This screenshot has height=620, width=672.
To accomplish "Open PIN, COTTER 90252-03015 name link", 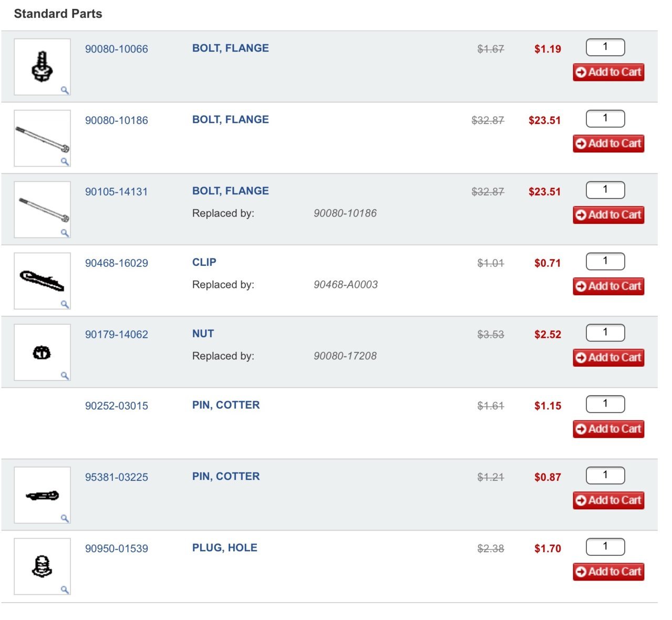I will (226, 405).
